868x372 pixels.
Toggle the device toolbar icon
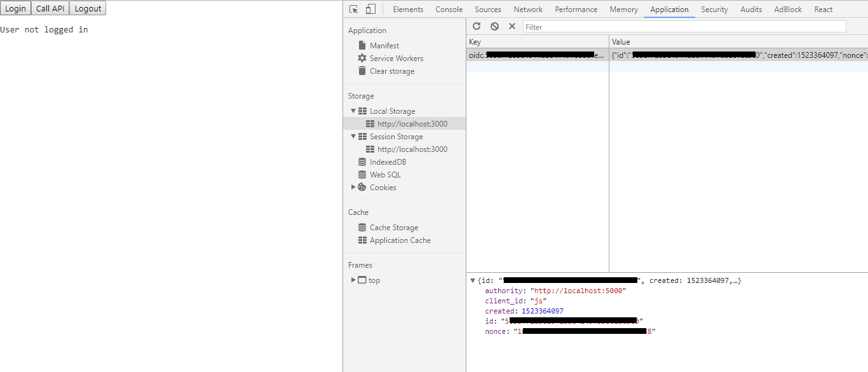pyautogui.click(x=370, y=9)
